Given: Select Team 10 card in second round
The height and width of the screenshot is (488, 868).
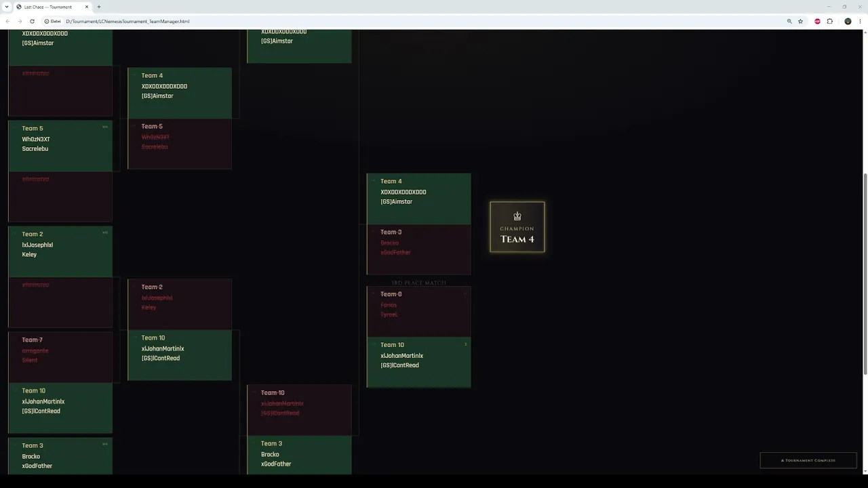Looking at the screenshot, I should coord(180,355).
